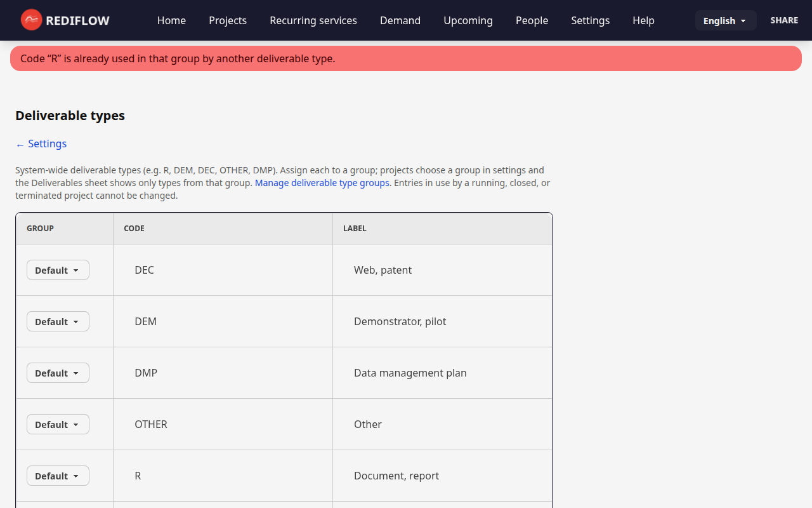This screenshot has width=812, height=508.
Task: Click the GROUP column header
Action: tap(40, 228)
